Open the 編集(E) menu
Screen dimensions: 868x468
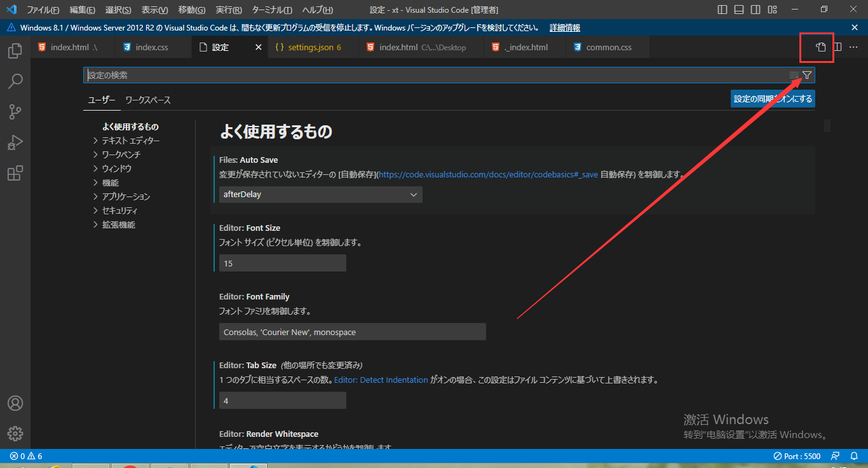click(82, 10)
